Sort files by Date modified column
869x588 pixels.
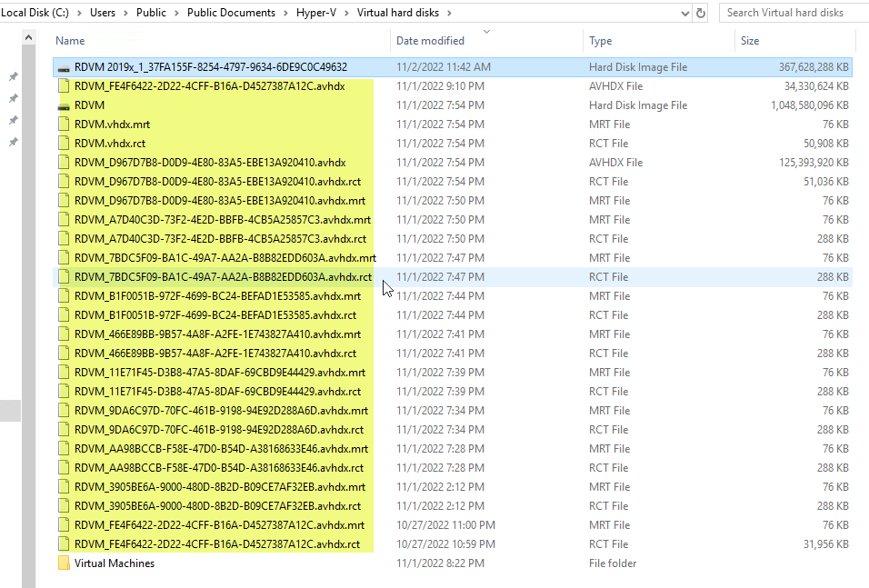pyautogui.click(x=430, y=41)
